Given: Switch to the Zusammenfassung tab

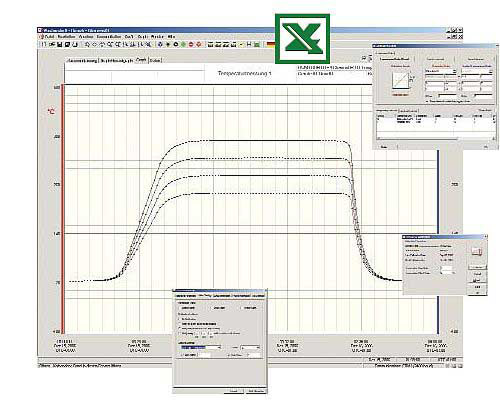Looking at the screenshot, I should click(x=82, y=61).
